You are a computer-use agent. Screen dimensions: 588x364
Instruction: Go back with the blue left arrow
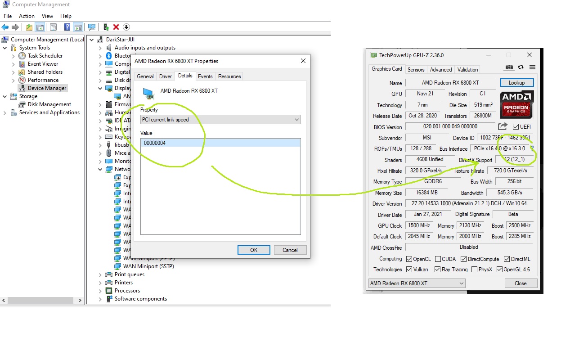pos(5,27)
